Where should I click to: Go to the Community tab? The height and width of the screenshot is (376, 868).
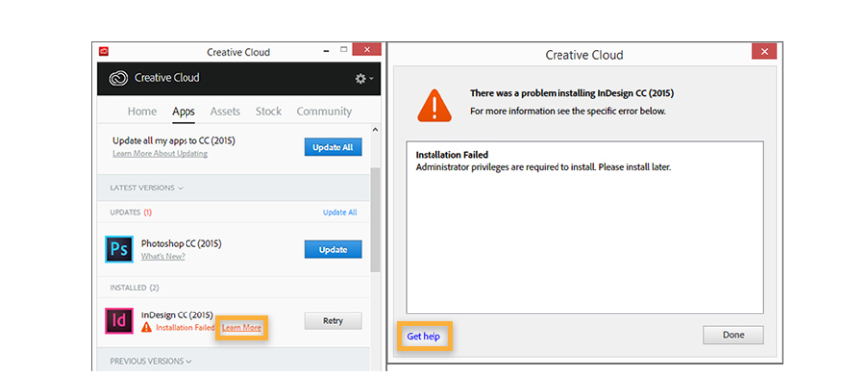323,111
